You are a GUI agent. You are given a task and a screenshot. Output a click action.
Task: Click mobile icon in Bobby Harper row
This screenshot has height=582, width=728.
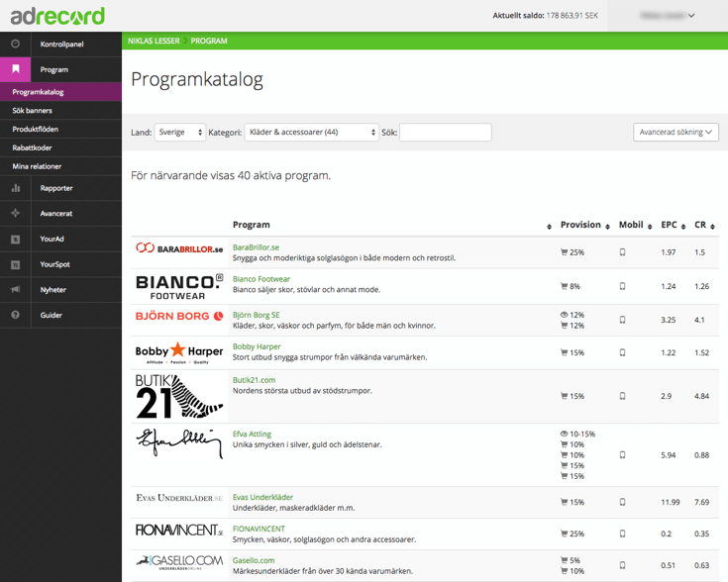tap(622, 352)
